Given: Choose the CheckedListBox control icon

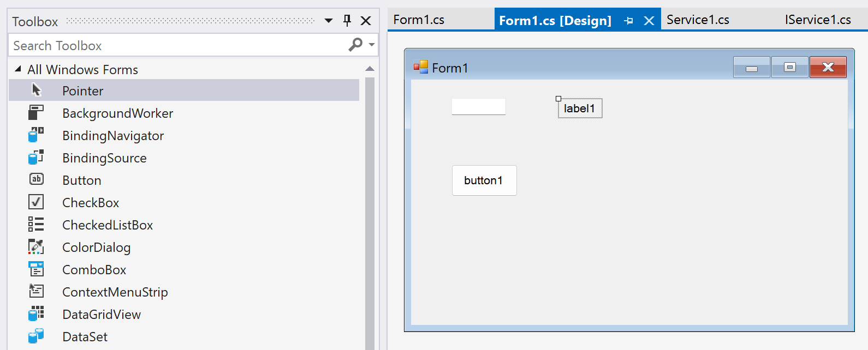Looking at the screenshot, I should click(36, 225).
